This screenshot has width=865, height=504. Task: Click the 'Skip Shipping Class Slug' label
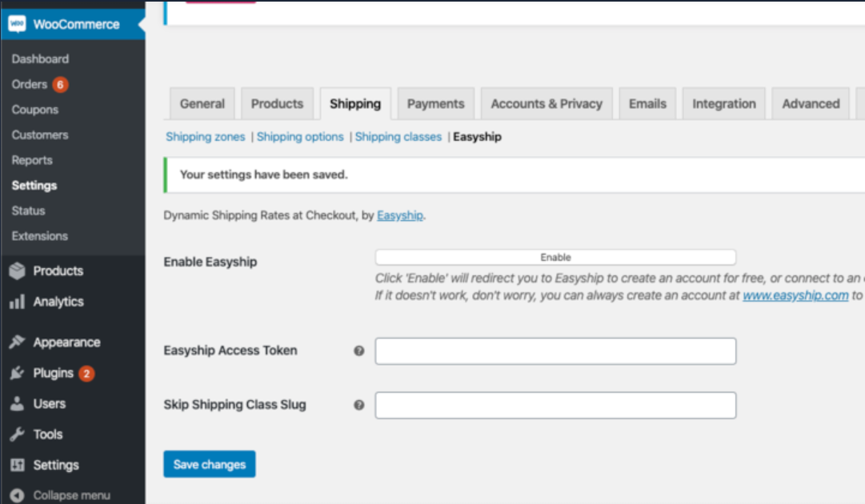point(234,404)
